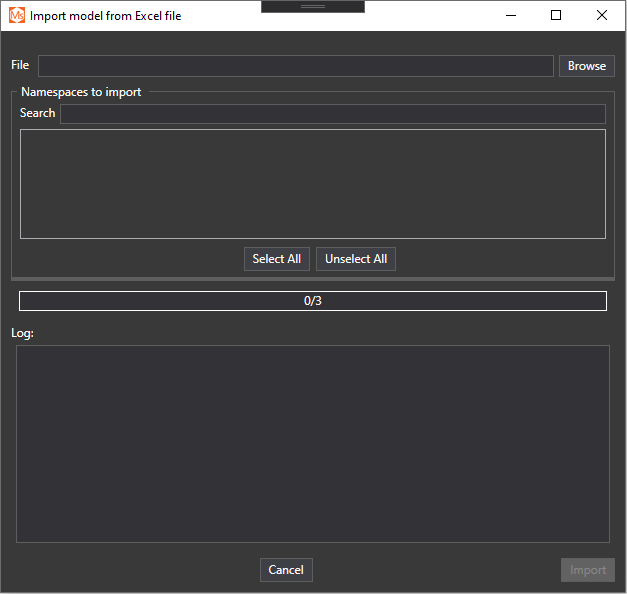Click inside the Log output area
Screen dimensions: 627x594
point(312,444)
